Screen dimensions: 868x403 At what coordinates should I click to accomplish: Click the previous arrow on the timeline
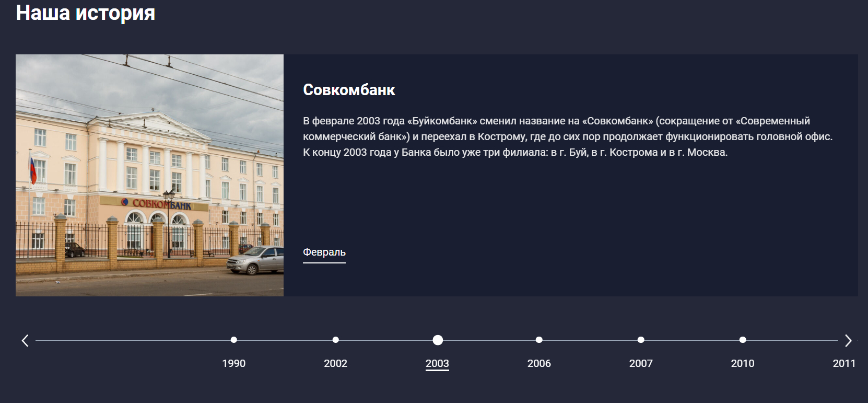pos(25,341)
